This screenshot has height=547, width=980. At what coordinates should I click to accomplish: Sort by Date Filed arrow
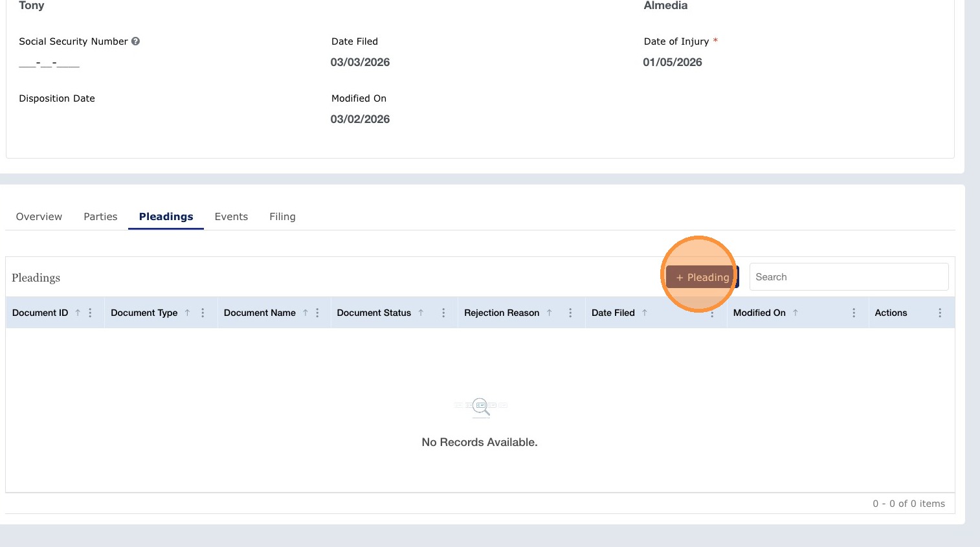645,313
